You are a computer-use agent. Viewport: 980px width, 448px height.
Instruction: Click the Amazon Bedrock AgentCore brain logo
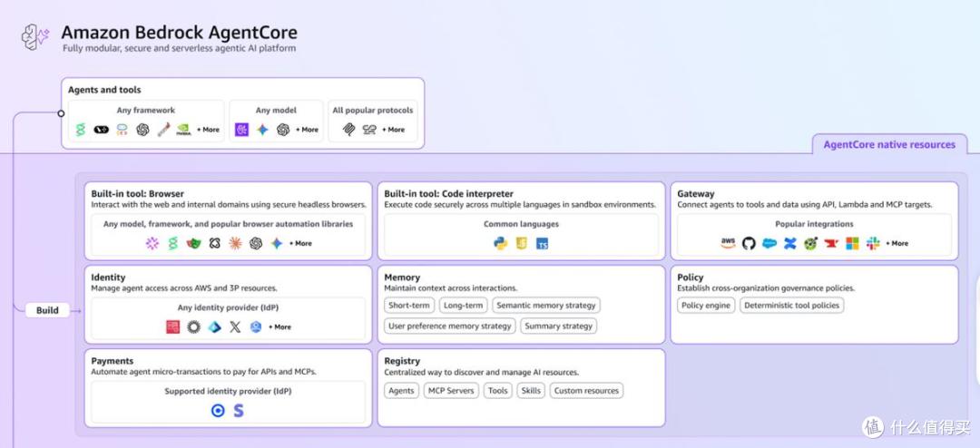pyautogui.click(x=35, y=37)
